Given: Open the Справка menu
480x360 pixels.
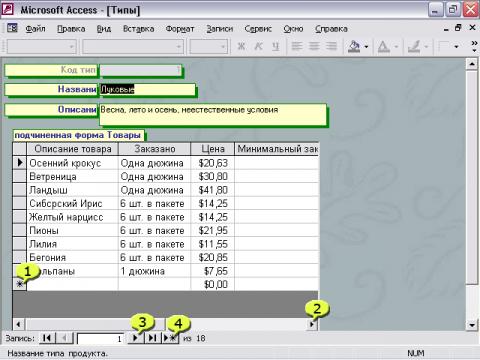Looking at the screenshot, I should pyautogui.click(x=331, y=29).
